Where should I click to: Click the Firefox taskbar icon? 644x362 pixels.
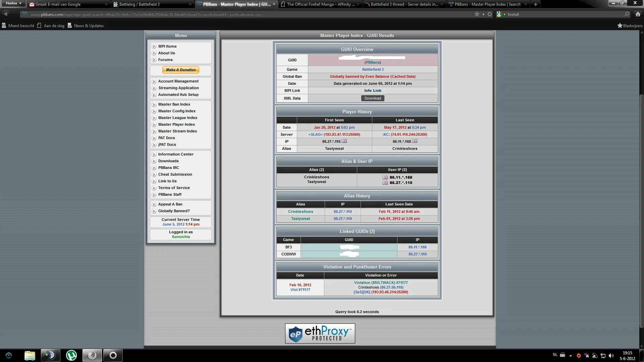tap(92, 355)
